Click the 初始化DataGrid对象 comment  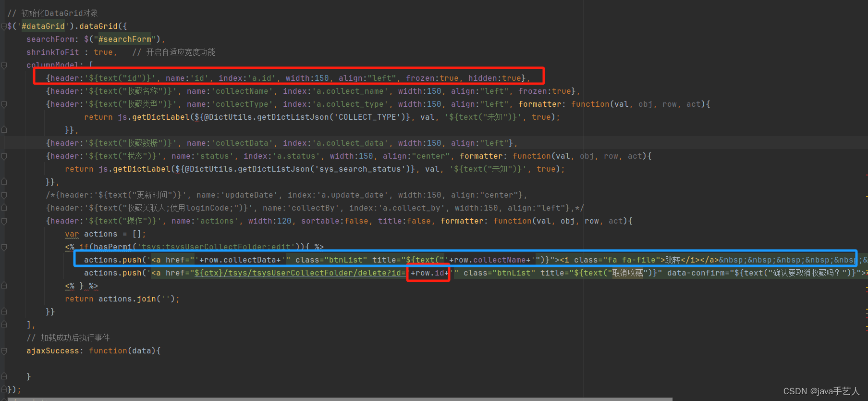point(53,13)
